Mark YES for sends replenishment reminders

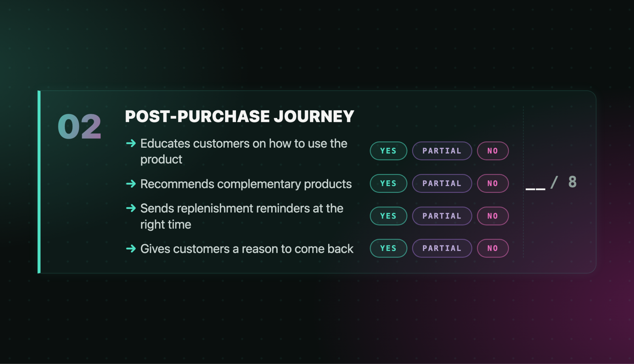coord(388,216)
